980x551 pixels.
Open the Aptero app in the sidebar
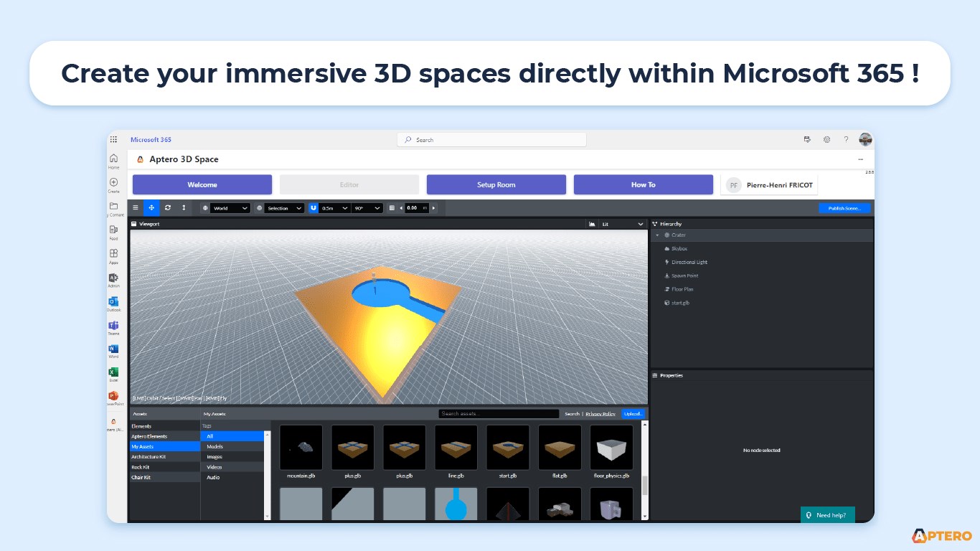113,425
